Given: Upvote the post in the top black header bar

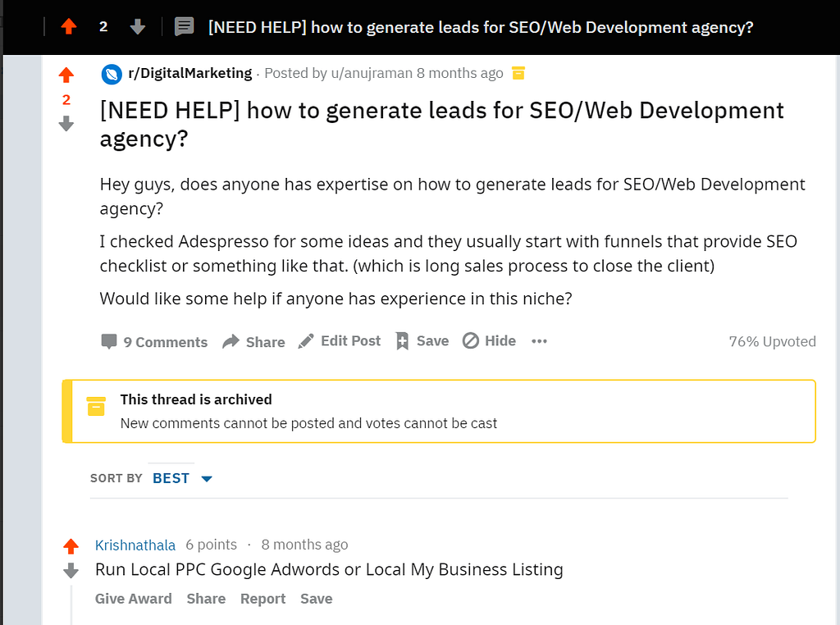Looking at the screenshot, I should coord(69,26).
